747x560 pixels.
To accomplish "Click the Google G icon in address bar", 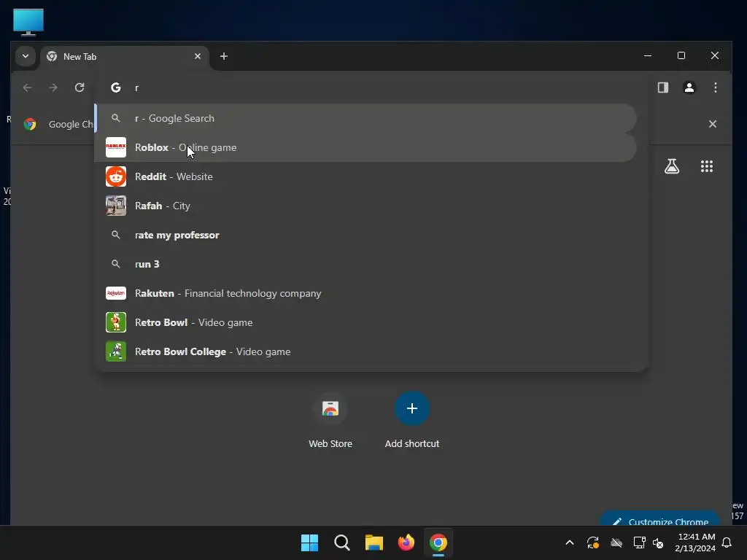I will [116, 87].
